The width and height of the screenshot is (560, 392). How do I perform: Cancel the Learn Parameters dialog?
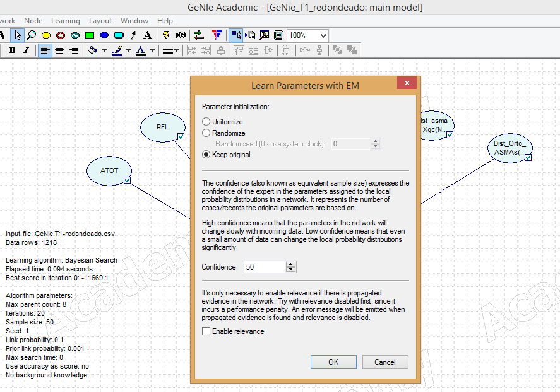pyautogui.click(x=385, y=362)
